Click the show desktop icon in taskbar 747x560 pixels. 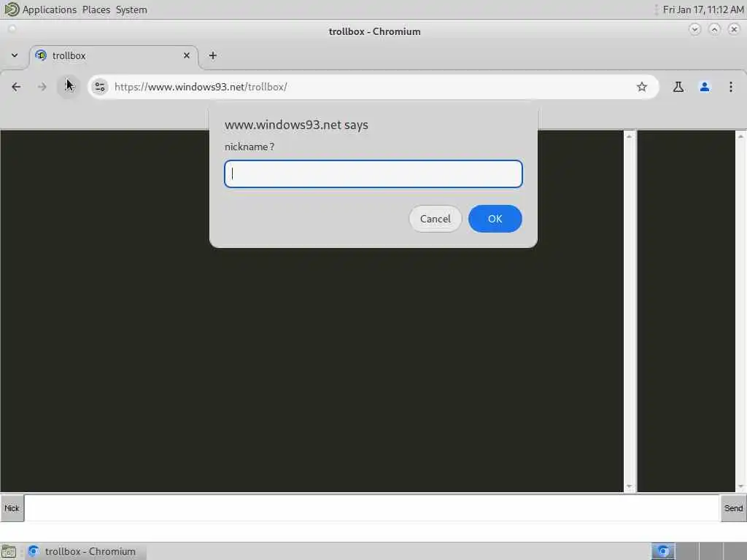click(x=9, y=551)
